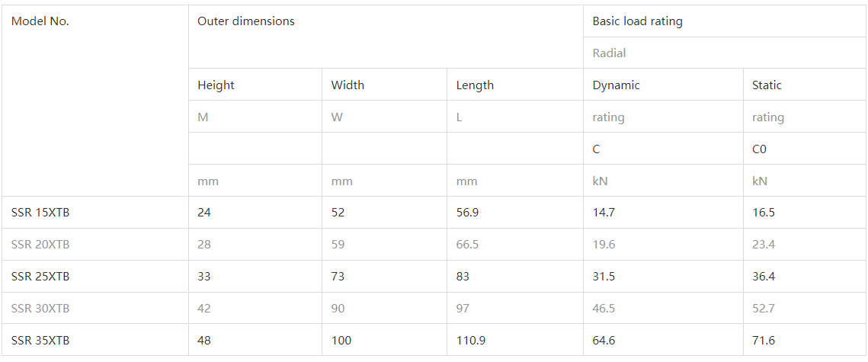This screenshot has height=362, width=868.
Task: Click the 23.4 static rating value
Action: [x=764, y=245]
